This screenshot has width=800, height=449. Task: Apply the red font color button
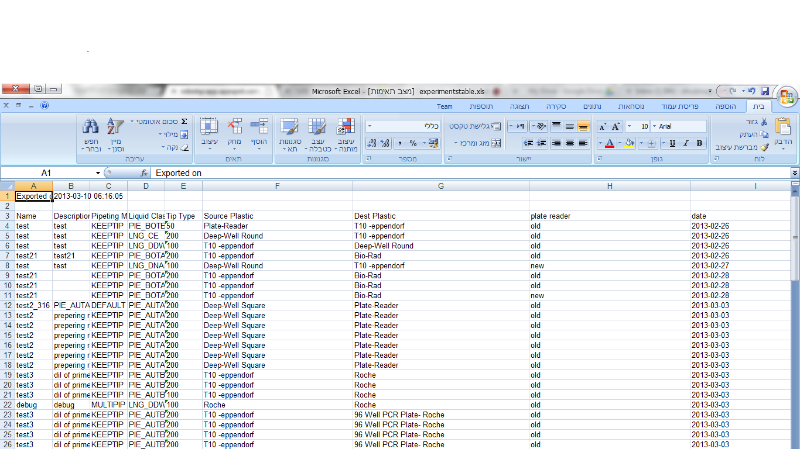pos(609,143)
